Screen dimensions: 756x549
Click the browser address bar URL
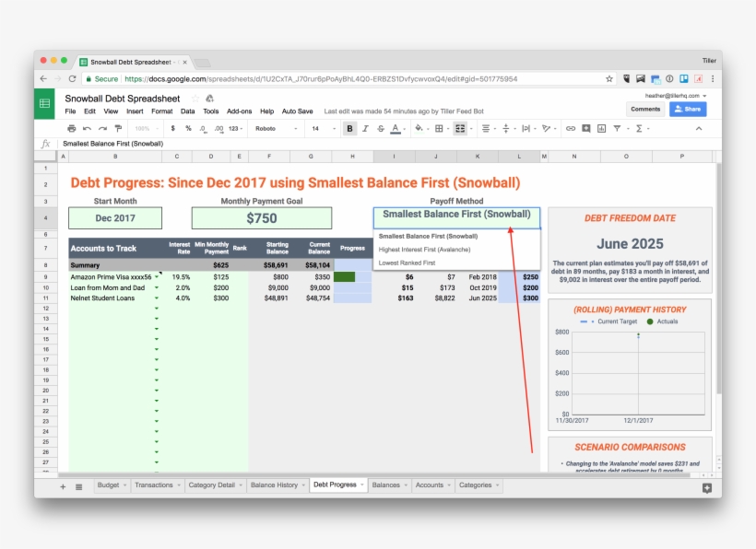tap(321, 79)
